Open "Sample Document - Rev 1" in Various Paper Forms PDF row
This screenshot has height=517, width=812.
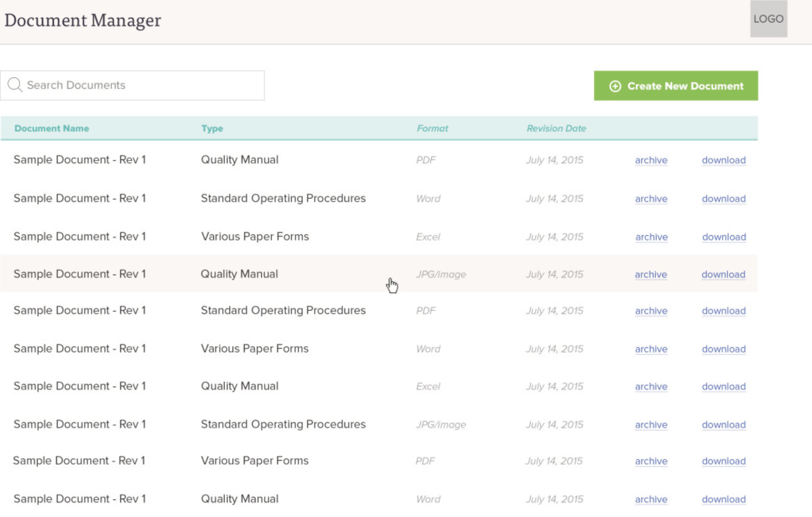pos(79,461)
